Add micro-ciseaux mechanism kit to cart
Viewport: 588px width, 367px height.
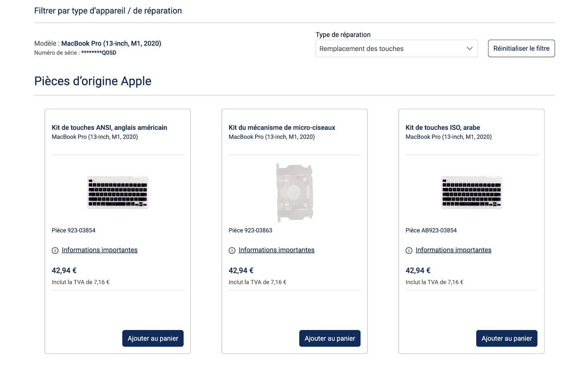(x=329, y=338)
